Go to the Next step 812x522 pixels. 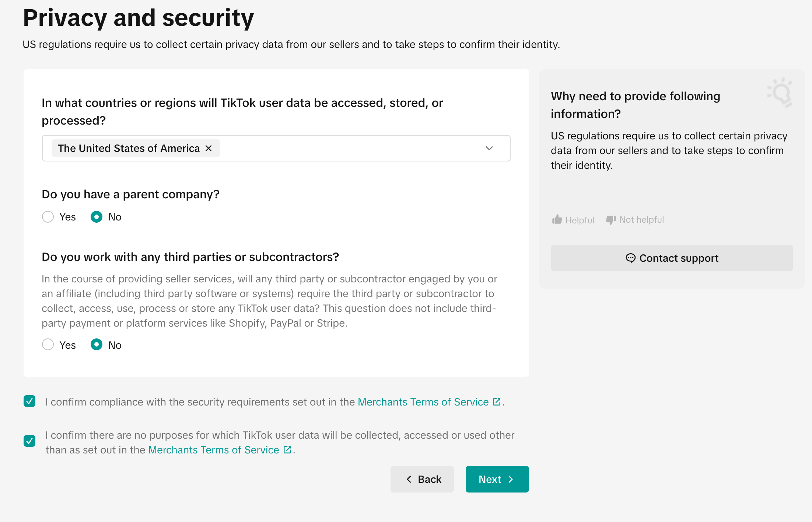497,479
